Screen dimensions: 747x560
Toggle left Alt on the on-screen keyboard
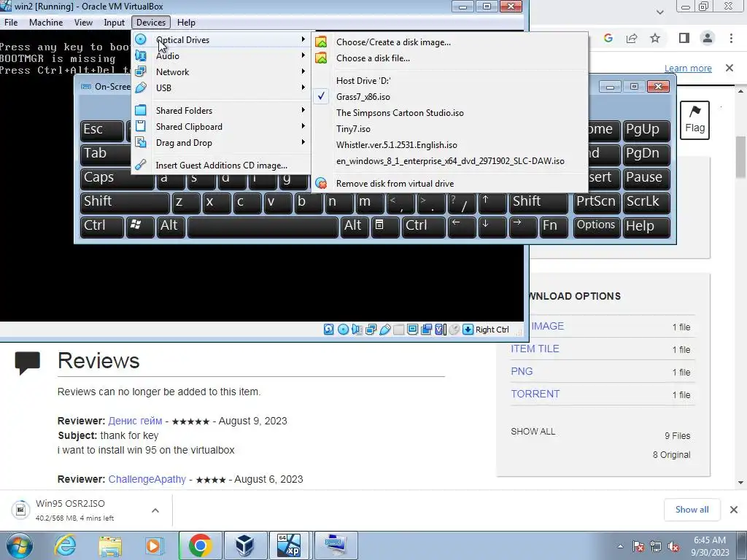[x=171, y=226]
